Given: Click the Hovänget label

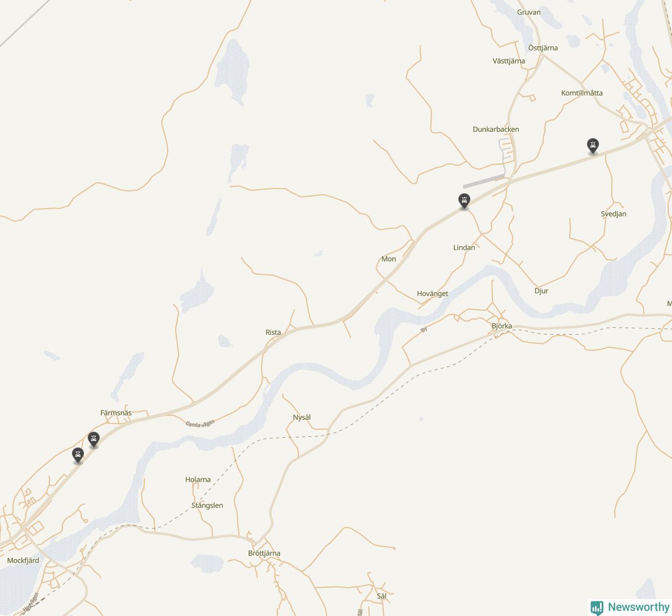Looking at the screenshot, I should click(x=433, y=294).
